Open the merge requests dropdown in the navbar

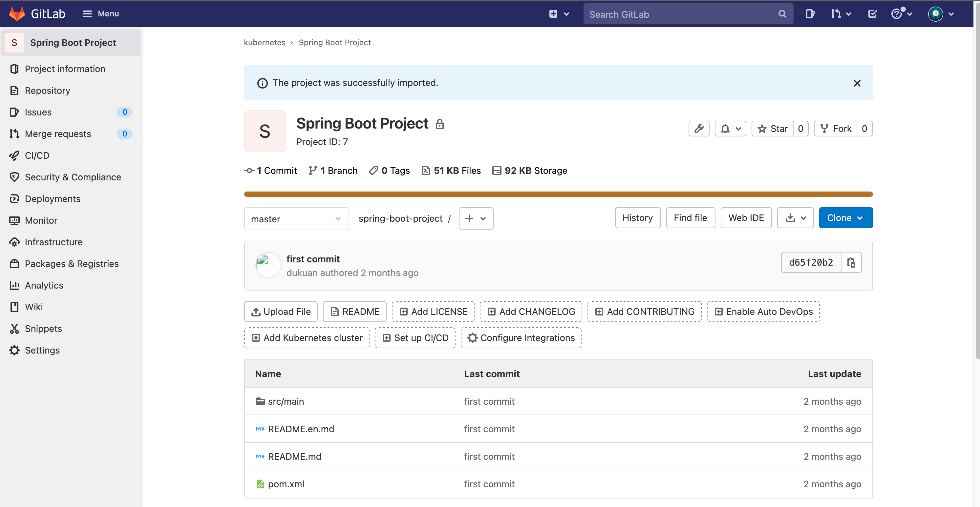(x=841, y=14)
